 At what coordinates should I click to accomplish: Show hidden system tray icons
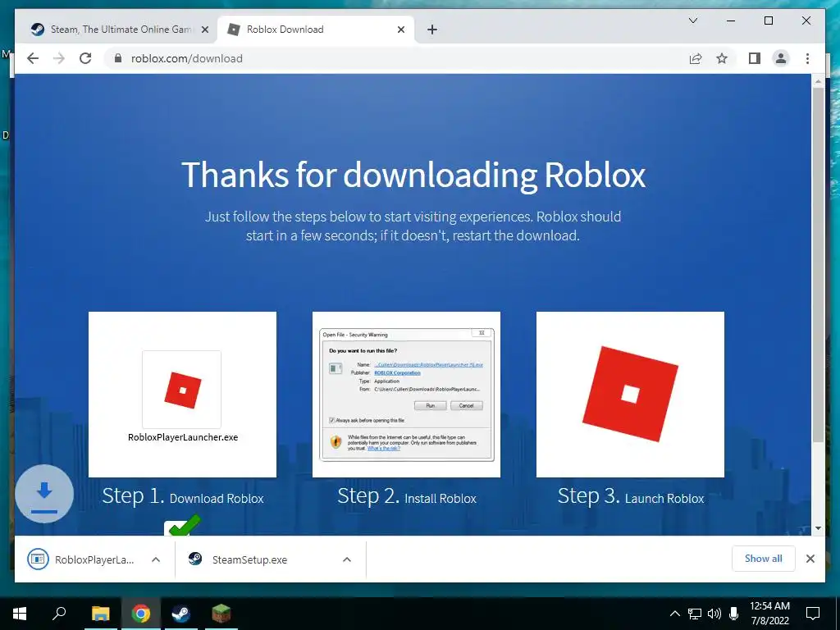coord(674,614)
